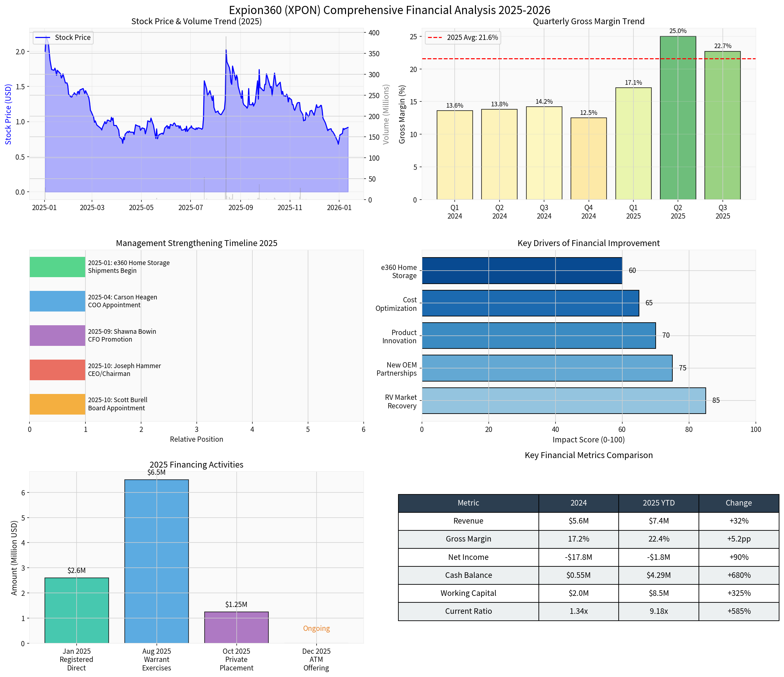
Task: Collapse the Shawna Bowin CFO Promotion entry
Action: 58,335
